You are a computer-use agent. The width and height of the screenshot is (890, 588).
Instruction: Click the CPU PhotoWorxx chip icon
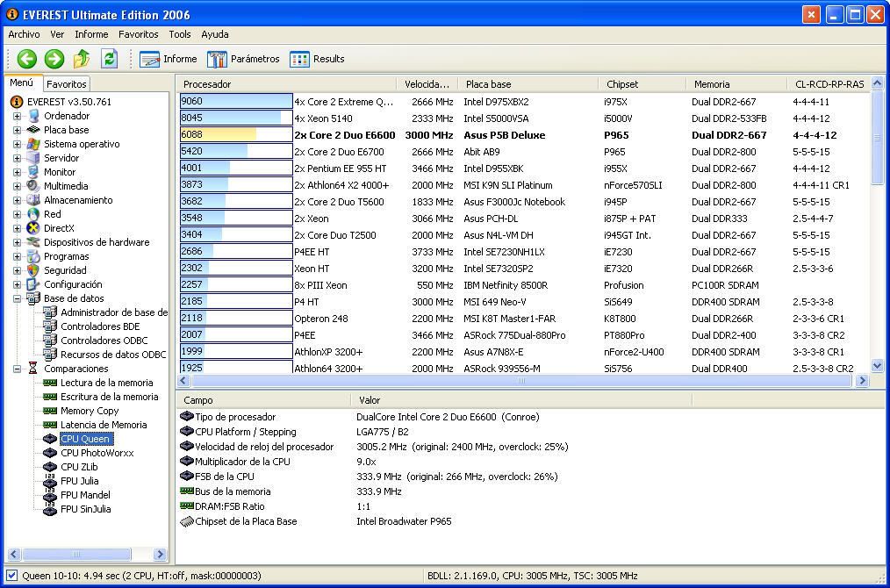50,453
